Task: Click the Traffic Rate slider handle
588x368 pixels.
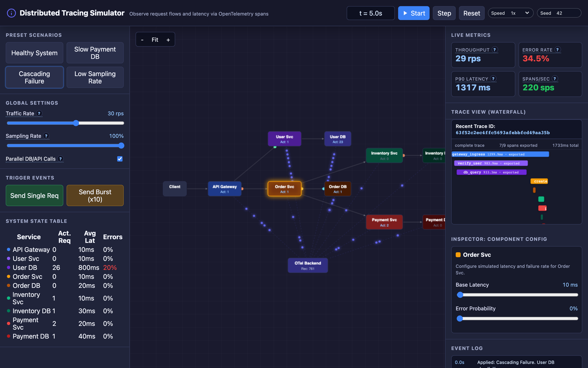Action: (76, 123)
